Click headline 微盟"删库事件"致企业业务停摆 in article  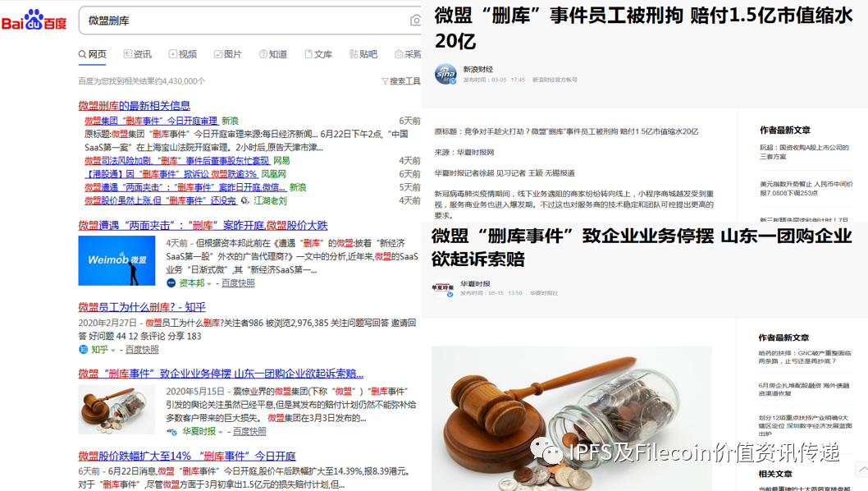[642, 247]
